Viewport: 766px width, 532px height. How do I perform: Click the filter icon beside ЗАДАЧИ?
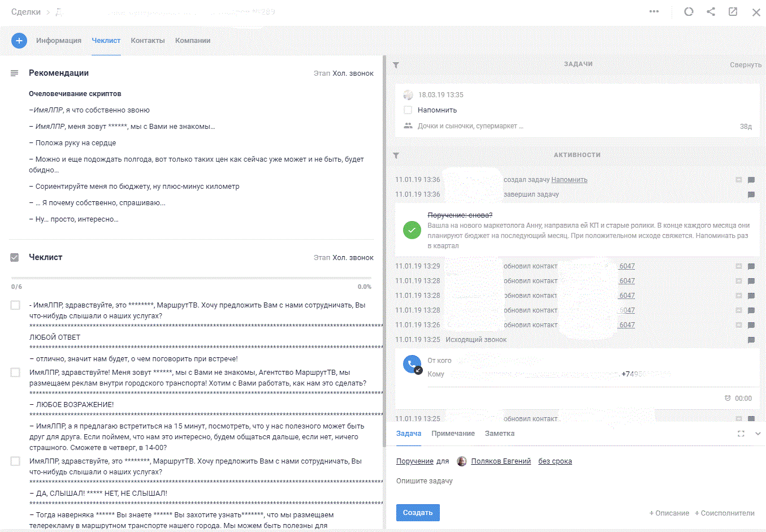click(x=396, y=65)
